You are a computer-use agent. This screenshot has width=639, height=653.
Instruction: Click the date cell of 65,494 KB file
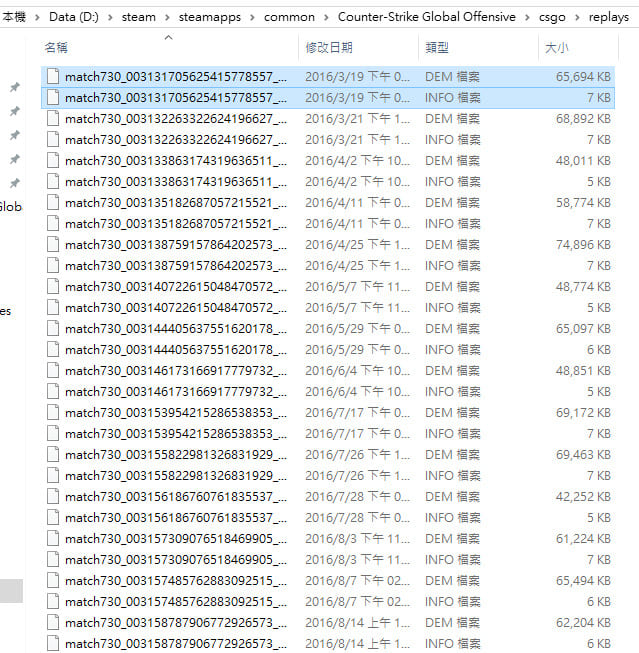[x=357, y=581]
